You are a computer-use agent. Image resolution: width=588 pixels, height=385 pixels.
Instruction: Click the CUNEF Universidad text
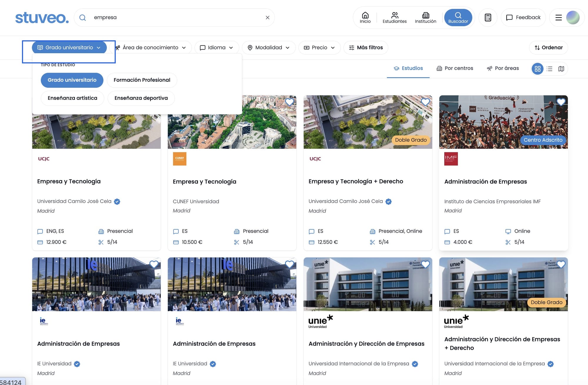tap(196, 201)
